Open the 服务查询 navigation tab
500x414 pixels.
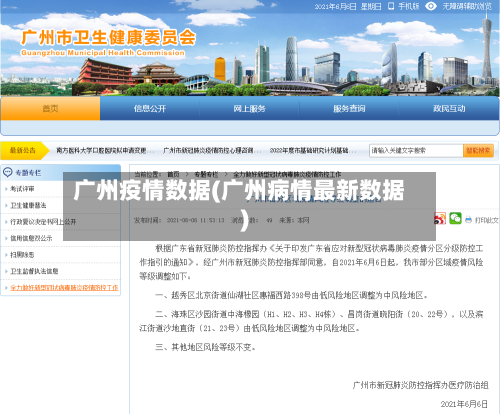coord(349,108)
